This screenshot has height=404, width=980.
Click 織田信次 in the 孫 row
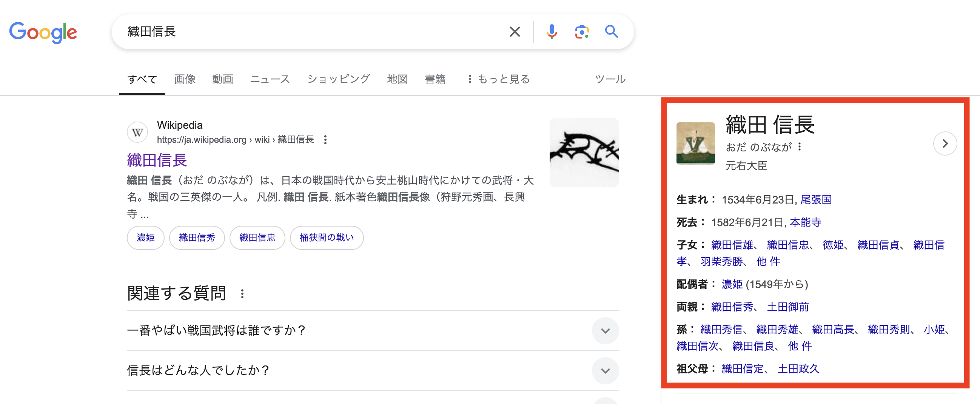(697, 346)
